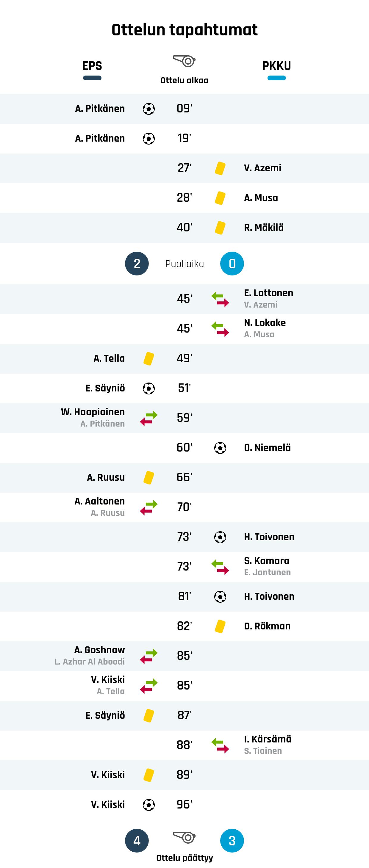Select the EPS team heading
The width and height of the screenshot is (369, 868).
92,66
